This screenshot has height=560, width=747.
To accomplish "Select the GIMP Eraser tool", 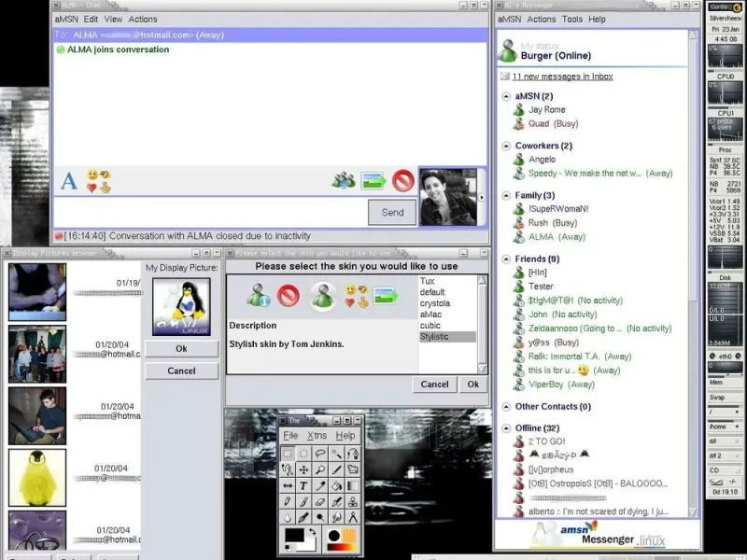I will click(x=320, y=501).
